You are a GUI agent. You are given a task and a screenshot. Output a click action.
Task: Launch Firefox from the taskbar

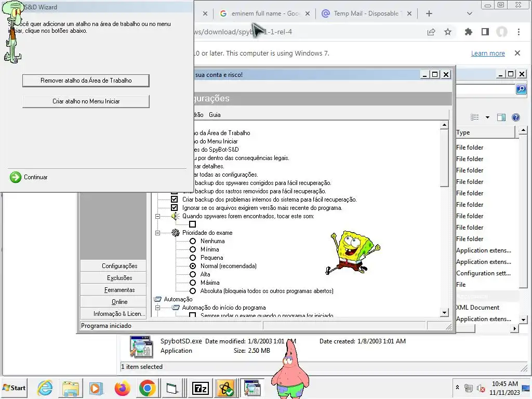(x=122, y=388)
